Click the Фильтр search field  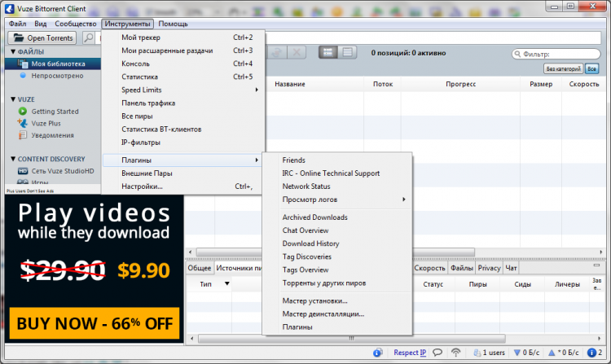click(x=556, y=54)
